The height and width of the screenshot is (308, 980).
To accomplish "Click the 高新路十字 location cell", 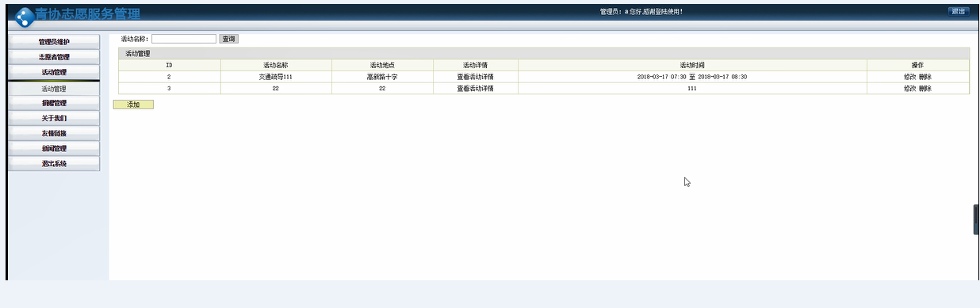I will pyautogui.click(x=382, y=77).
